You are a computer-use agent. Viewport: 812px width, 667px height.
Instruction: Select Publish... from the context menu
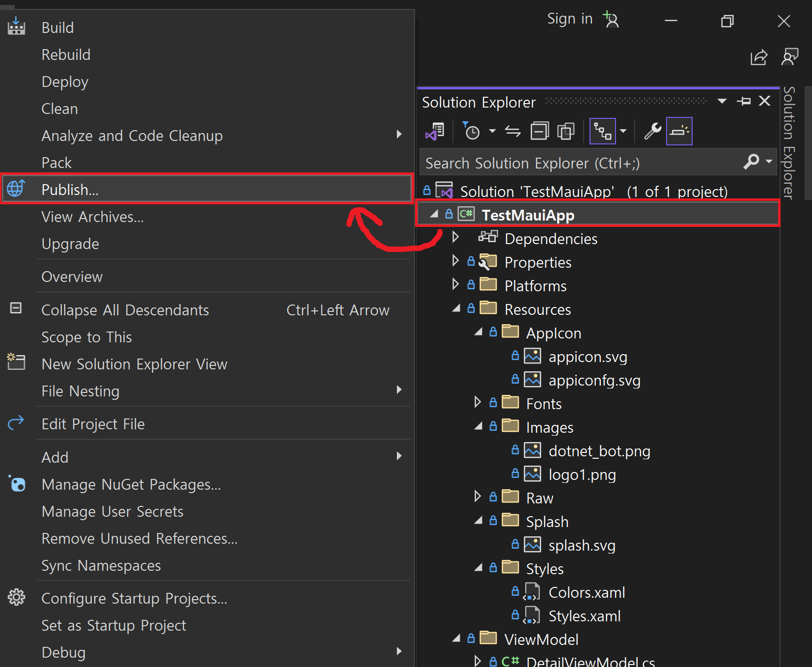(70, 190)
